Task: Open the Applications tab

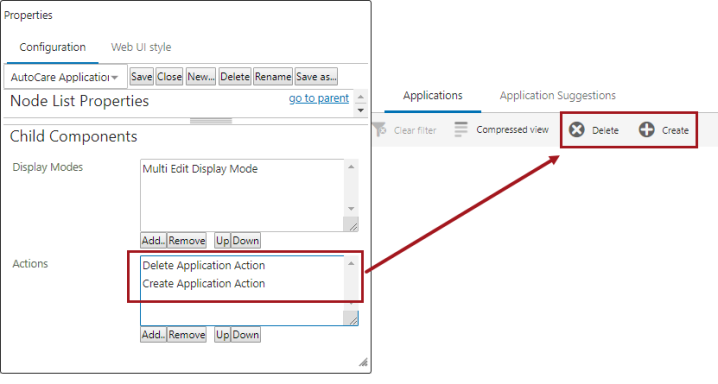Action: (x=433, y=95)
